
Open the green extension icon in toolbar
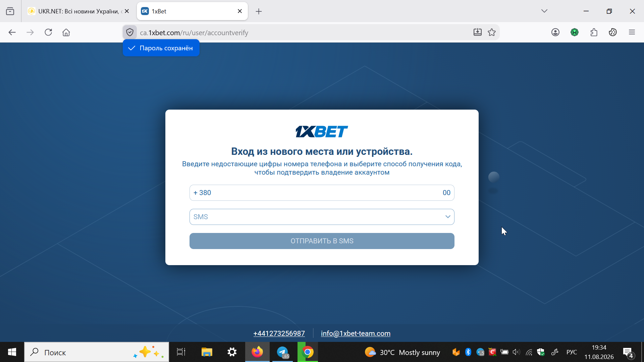coord(575,33)
